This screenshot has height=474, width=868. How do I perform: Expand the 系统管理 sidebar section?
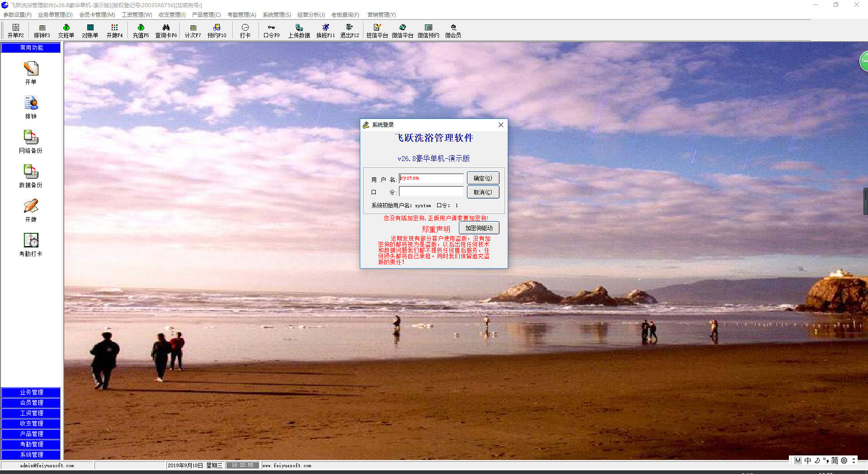coord(31,455)
